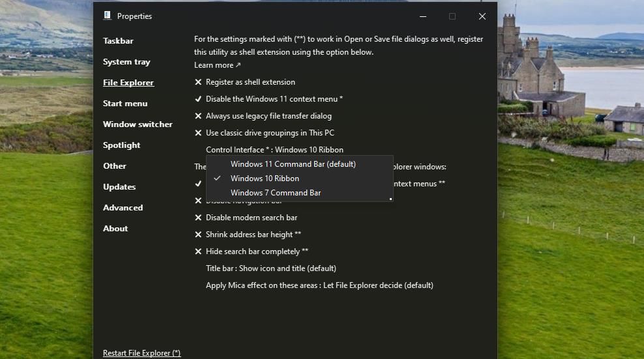The height and width of the screenshot is (359, 644).
Task: Switch to System tray settings
Action: [x=126, y=62]
